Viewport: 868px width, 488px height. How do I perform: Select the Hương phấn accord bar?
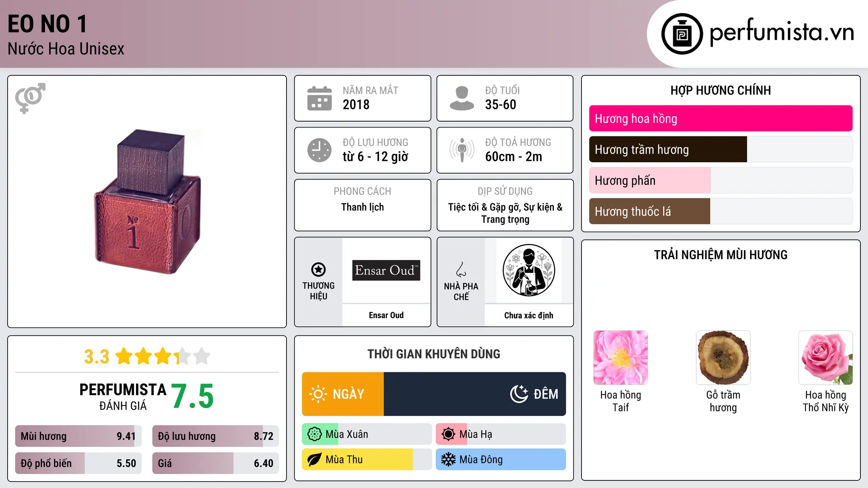(x=721, y=180)
